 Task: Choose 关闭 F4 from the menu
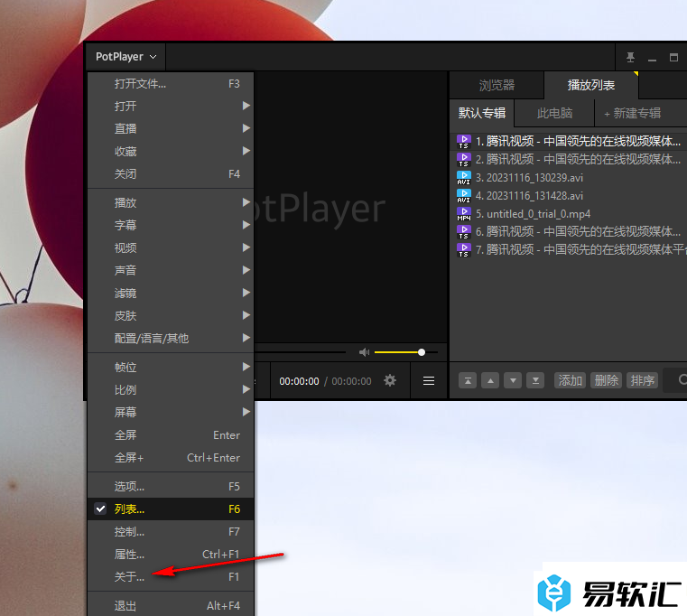coord(171,174)
